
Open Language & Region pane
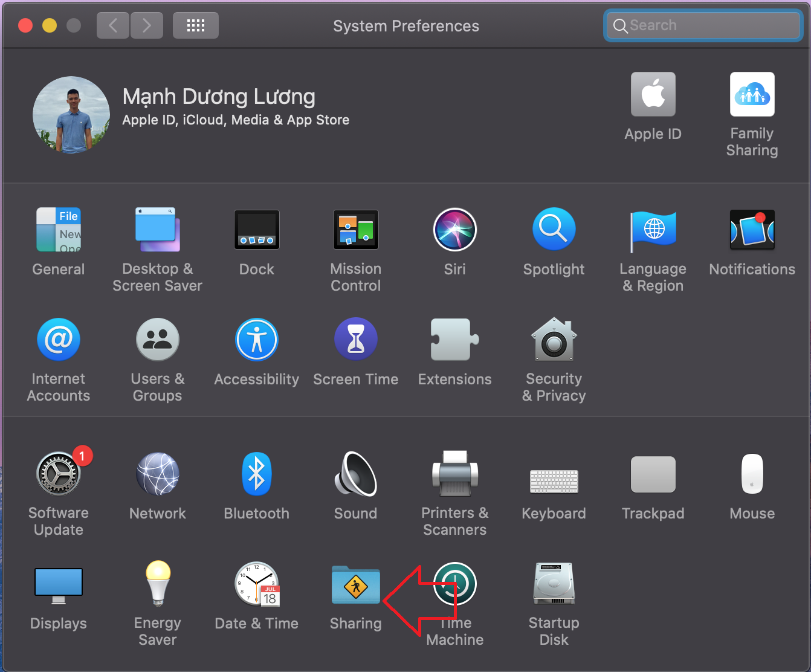click(653, 231)
